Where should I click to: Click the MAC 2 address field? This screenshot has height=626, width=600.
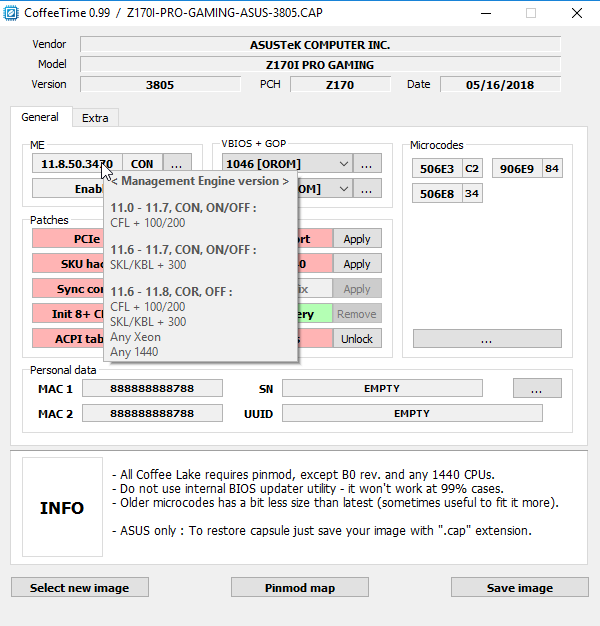[152, 413]
